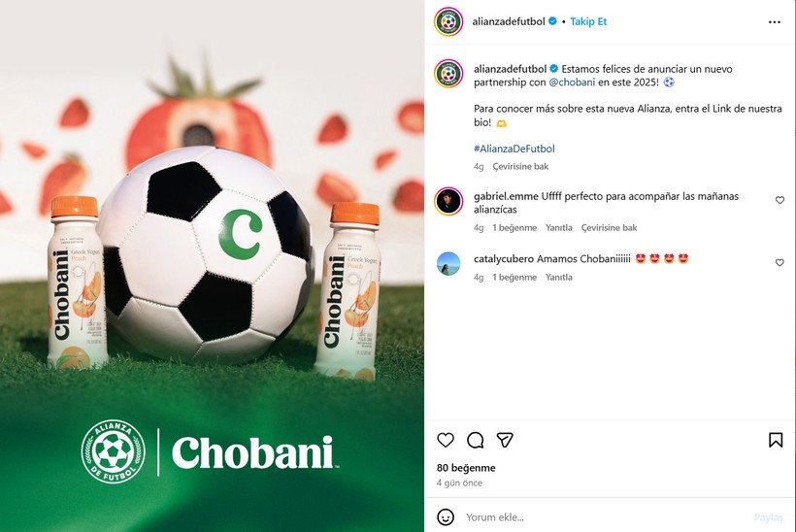Open the emoji picker smiley icon
Screen dimensions: 796x532
point(446,516)
